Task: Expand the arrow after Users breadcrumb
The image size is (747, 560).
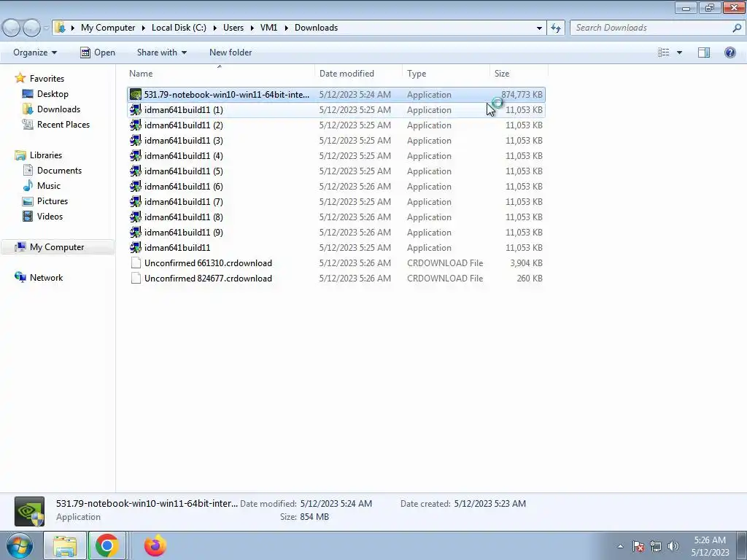Action: 252,28
